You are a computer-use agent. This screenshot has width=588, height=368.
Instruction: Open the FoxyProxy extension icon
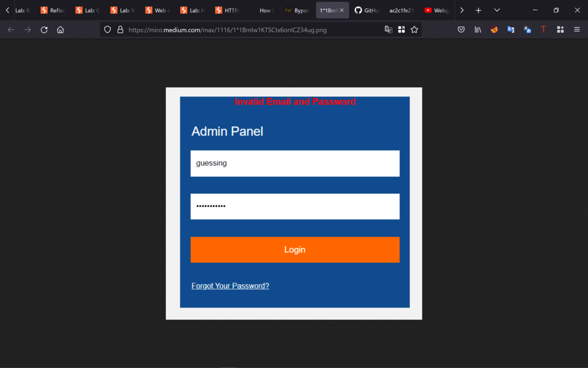pos(494,30)
